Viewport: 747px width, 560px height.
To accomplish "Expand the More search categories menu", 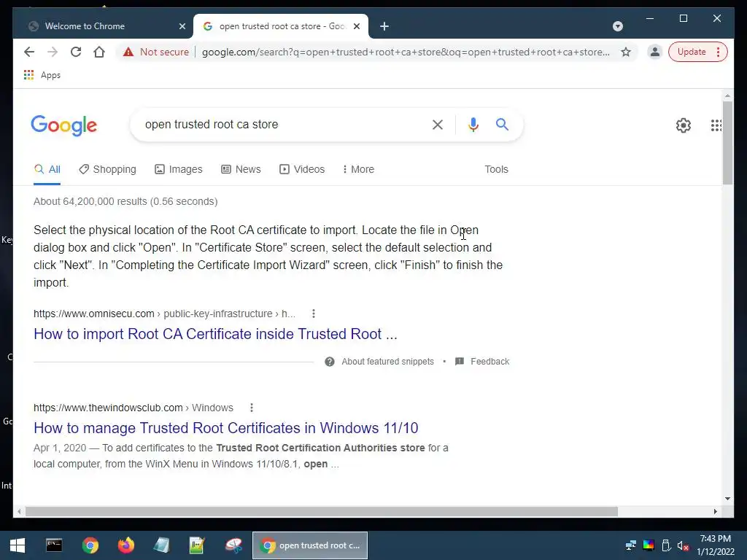I will (358, 169).
